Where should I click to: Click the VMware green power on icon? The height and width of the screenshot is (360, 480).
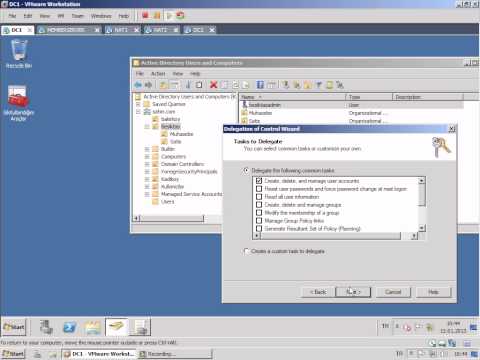coord(169,15)
